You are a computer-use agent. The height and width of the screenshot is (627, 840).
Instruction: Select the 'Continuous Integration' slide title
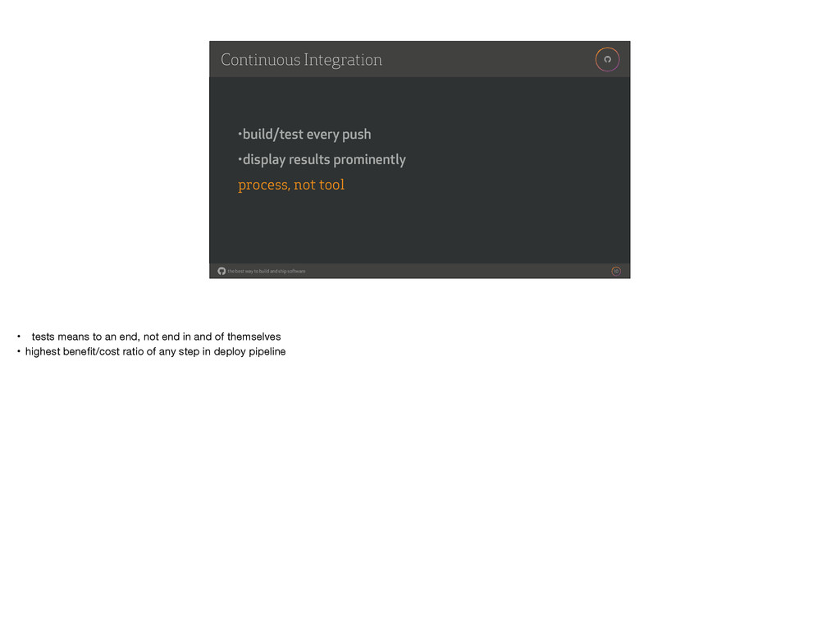point(301,60)
